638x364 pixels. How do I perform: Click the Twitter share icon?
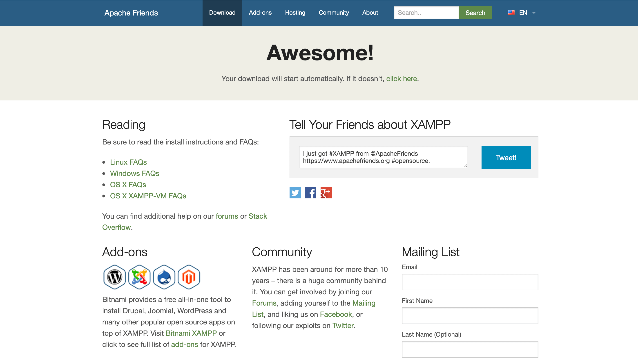pos(295,193)
